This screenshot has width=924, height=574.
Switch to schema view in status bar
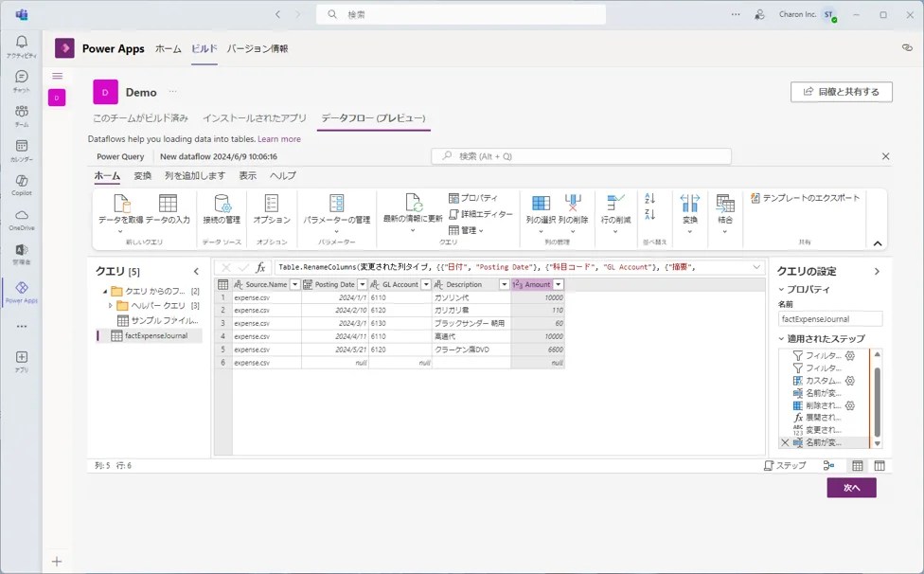pyautogui.click(x=880, y=466)
